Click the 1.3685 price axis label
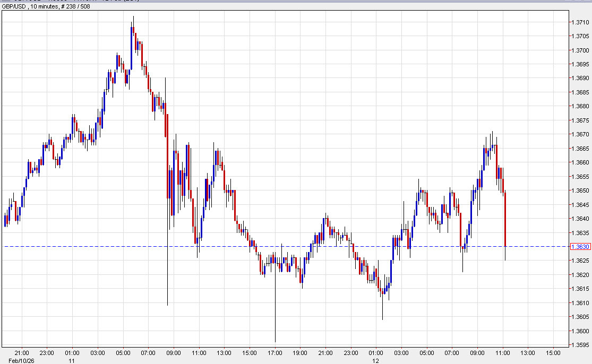 pos(578,92)
